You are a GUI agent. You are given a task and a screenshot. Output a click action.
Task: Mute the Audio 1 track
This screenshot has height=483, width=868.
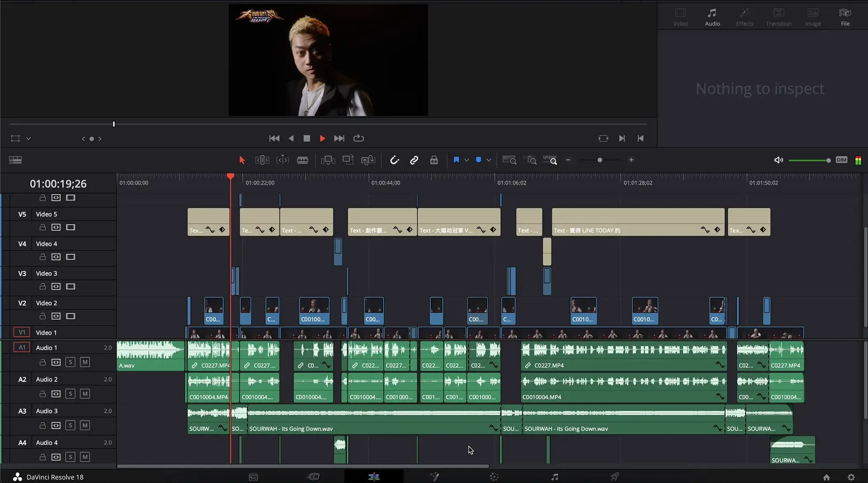pos(85,362)
